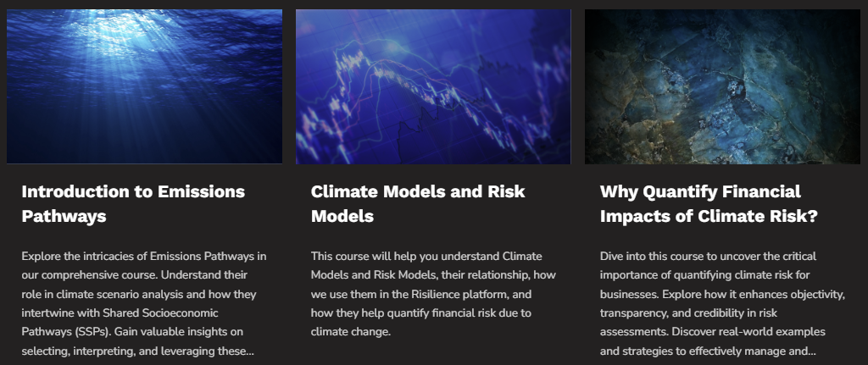This screenshot has width=868, height=365.
Task: Expand truncated text after 'leveraging these...'
Action: click(249, 351)
